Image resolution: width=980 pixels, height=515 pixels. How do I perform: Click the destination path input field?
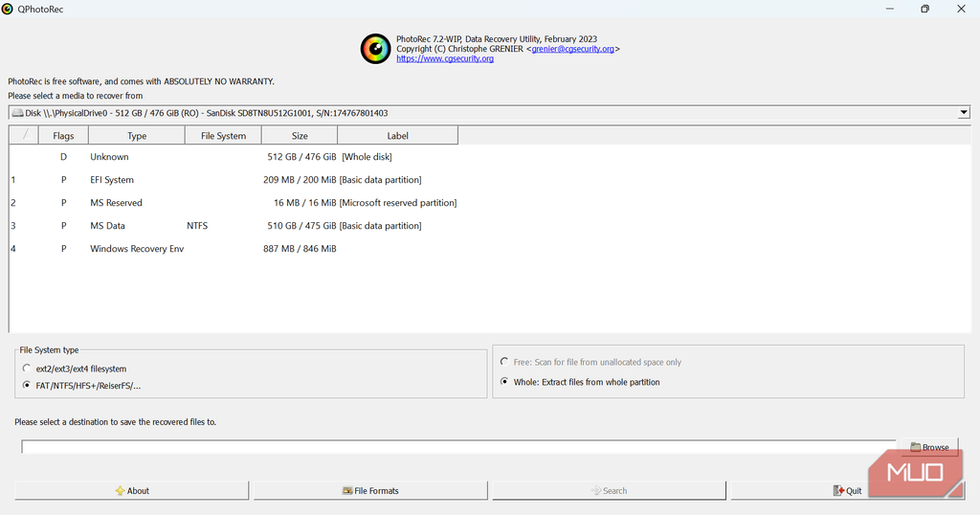tap(458, 447)
